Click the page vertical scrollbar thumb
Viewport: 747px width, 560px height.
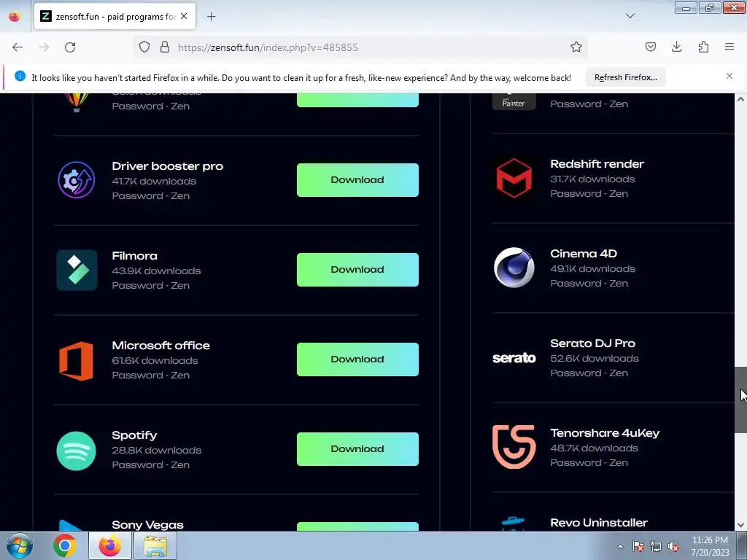coord(740,400)
